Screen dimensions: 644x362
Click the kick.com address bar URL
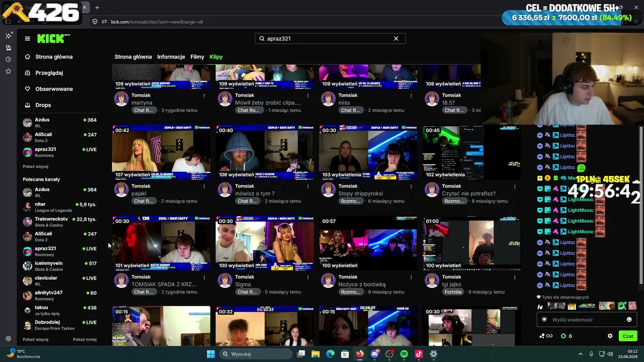[x=157, y=22]
